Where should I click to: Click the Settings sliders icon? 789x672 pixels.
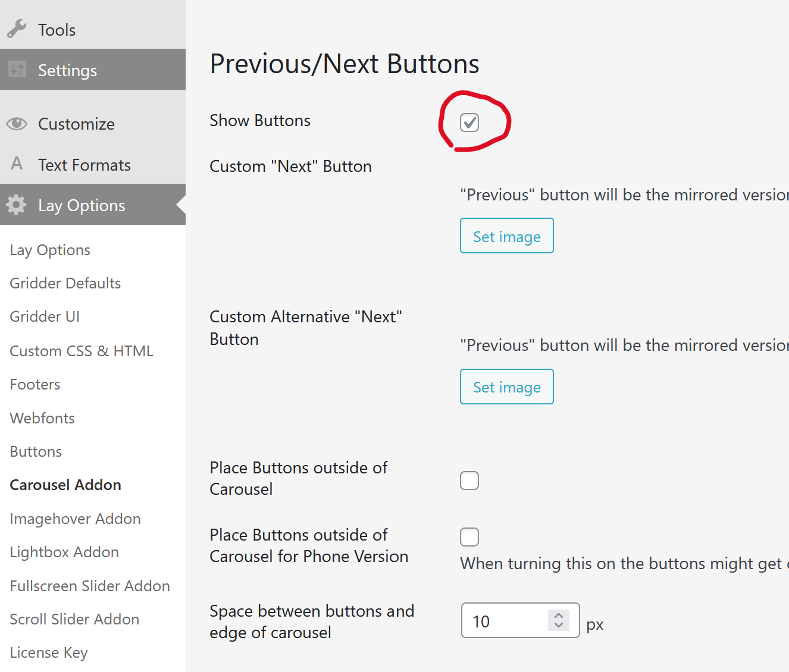(17, 70)
